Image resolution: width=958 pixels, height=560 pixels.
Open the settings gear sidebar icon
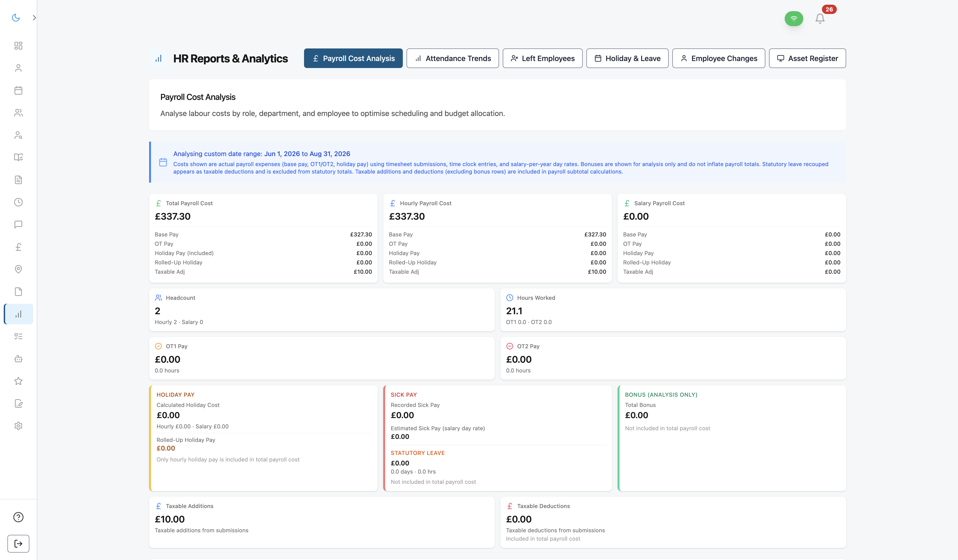tap(18, 426)
